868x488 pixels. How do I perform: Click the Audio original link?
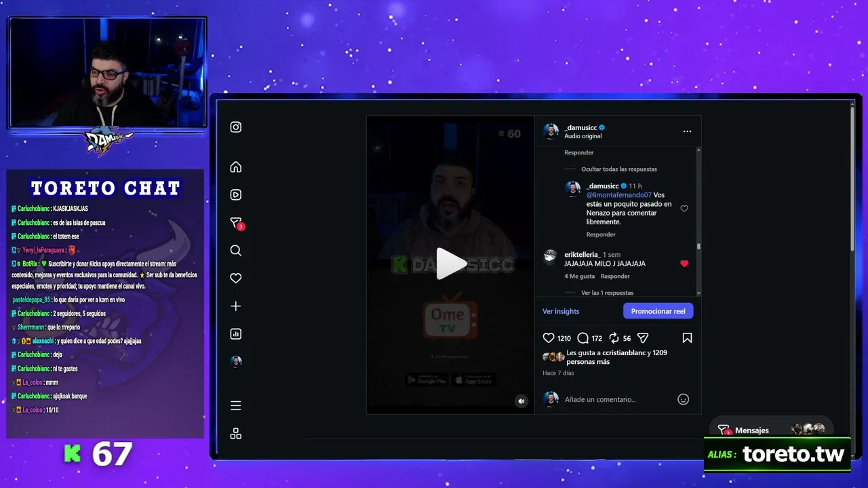click(583, 136)
